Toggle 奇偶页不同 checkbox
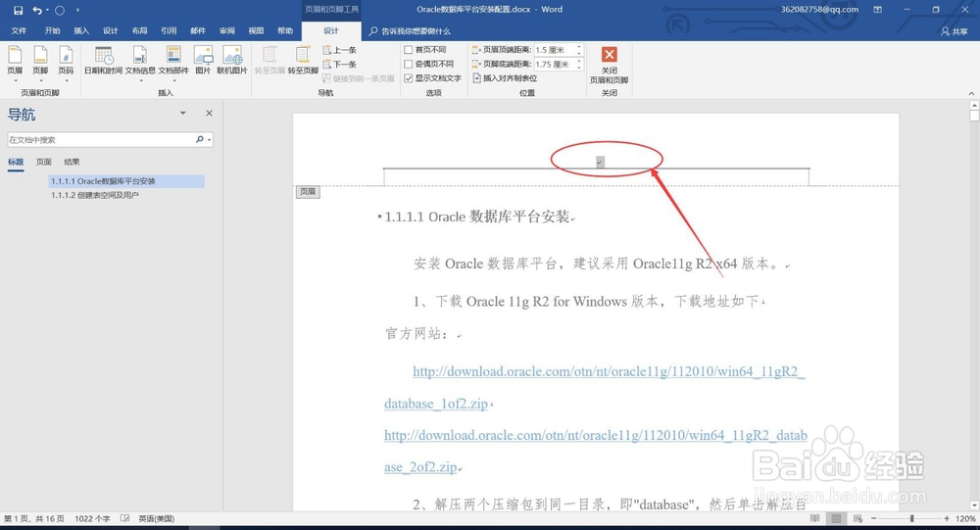This screenshot has height=530, width=980. click(x=408, y=64)
